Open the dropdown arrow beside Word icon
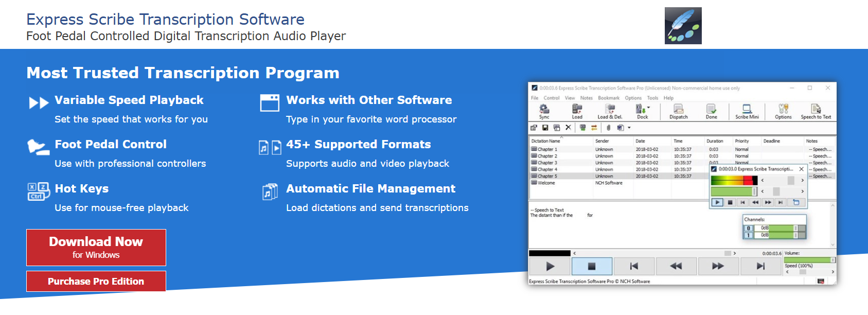Image resolution: width=868 pixels, height=315 pixels. tap(629, 128)
